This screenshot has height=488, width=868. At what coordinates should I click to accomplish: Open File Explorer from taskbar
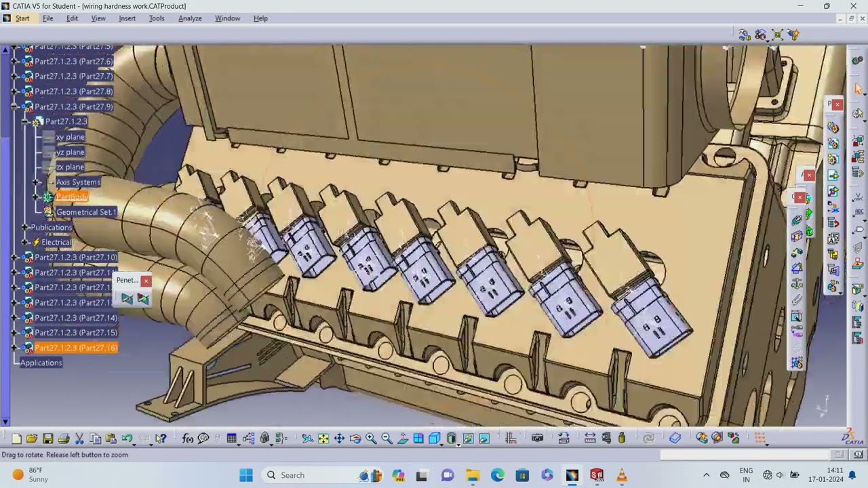pos(472,475)
